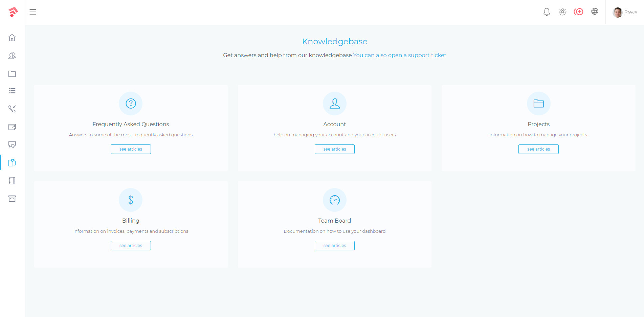Open the language globe selector
This screenshot has width=644, height=317.
[x=595, y=11]
